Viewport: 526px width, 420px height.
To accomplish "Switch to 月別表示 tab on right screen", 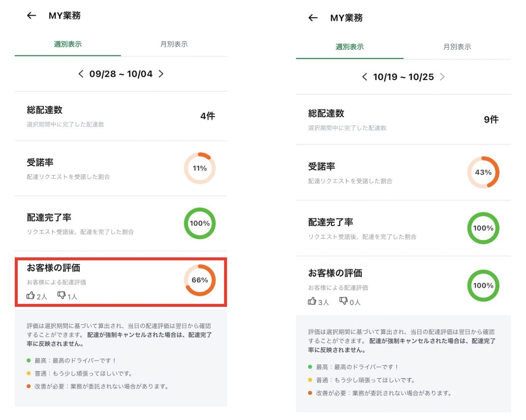I will pyautogui.click(x=457, y=47).
